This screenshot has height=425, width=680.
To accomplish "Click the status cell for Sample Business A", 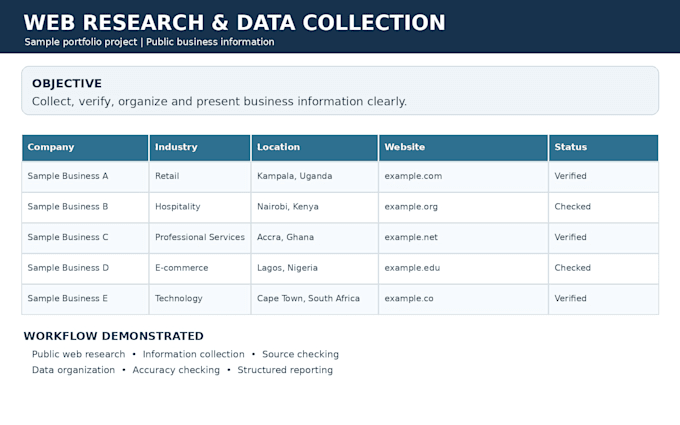I will (604, 177).
